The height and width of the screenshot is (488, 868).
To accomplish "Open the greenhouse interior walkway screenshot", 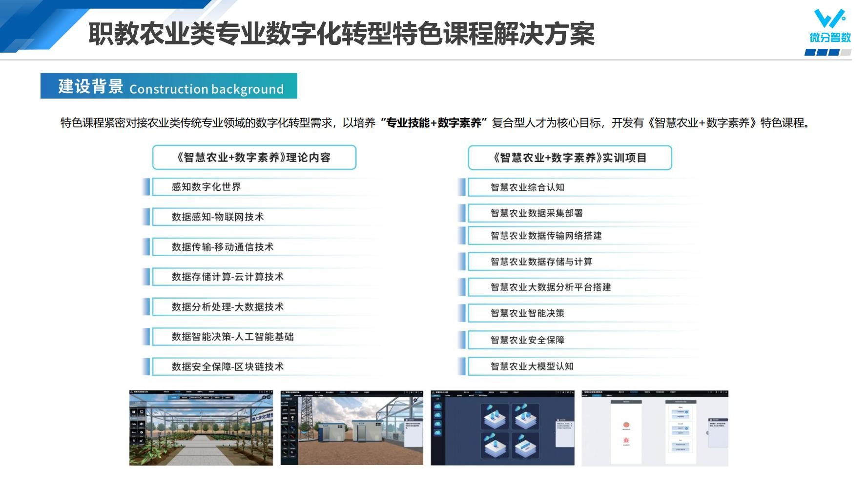I will (x=201, y=428).
